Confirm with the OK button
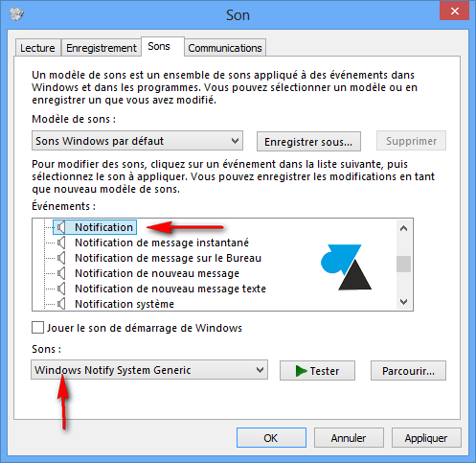Image resolution: width=476 pixels, height=463 pixels. tap(271, 438)
